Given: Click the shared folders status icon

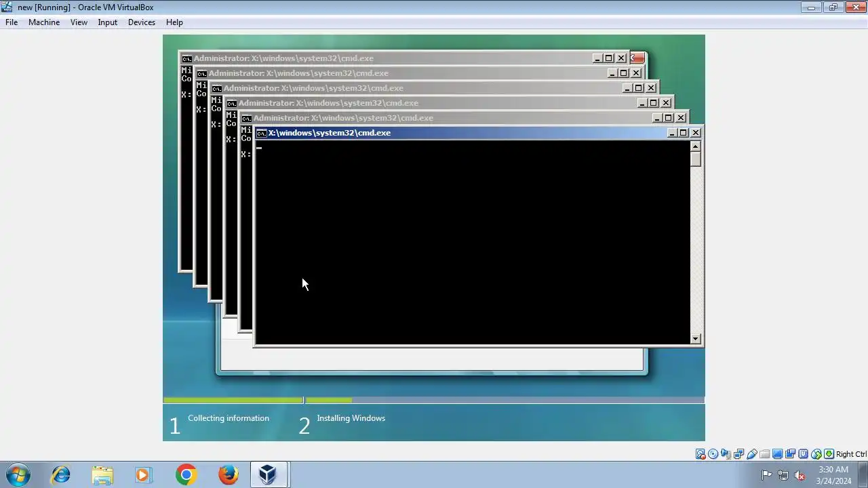Looking at the screenshot, I should 764,454.
